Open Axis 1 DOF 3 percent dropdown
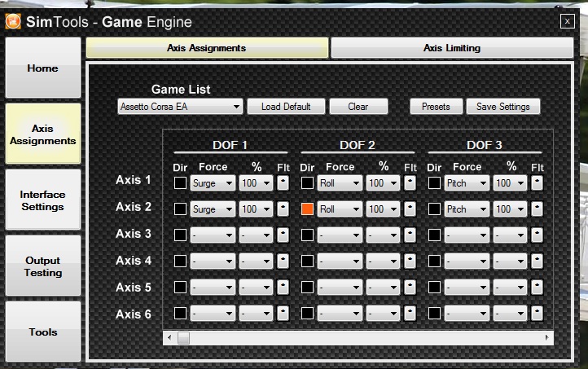588x369 pixels. coord(510,183)
